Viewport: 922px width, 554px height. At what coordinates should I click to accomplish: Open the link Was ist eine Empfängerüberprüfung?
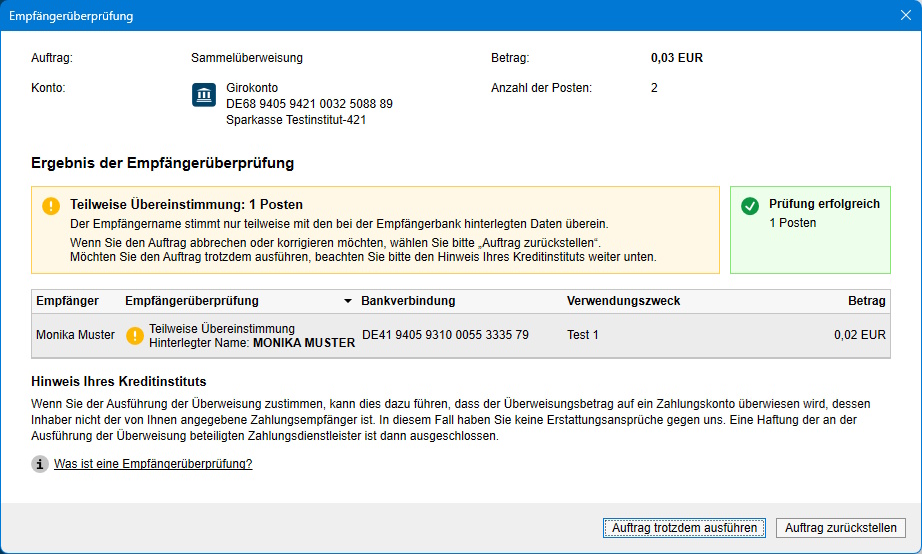(x=153, y=464)
